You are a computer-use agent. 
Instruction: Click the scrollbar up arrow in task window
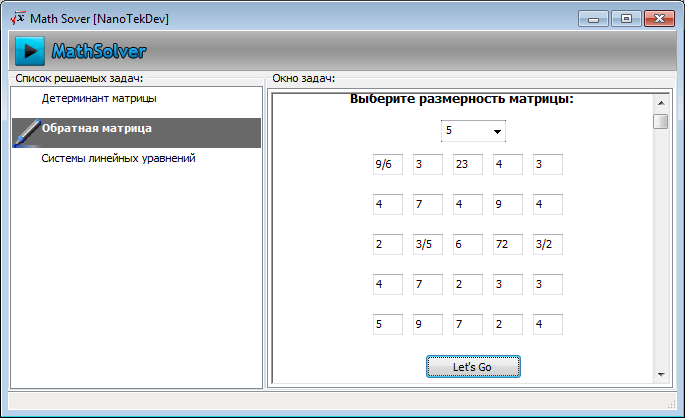pyautogui.click(x=661, y=103)
